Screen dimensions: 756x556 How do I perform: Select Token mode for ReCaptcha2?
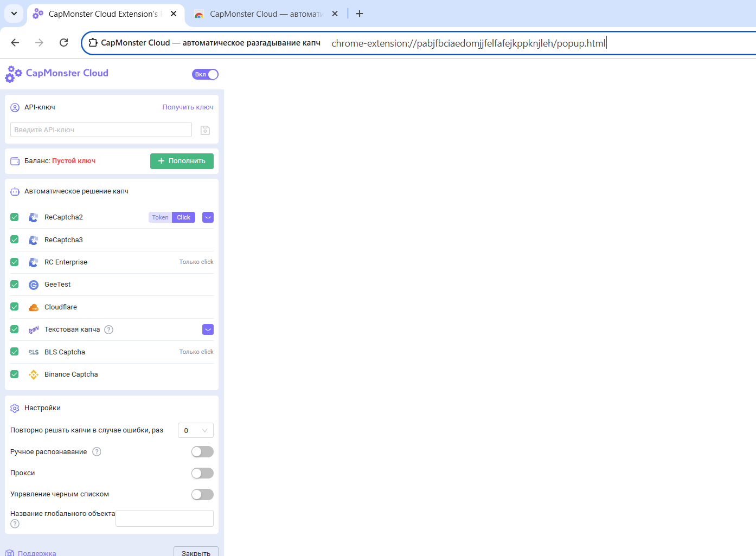pyautogui.click(x=160, y=217)
